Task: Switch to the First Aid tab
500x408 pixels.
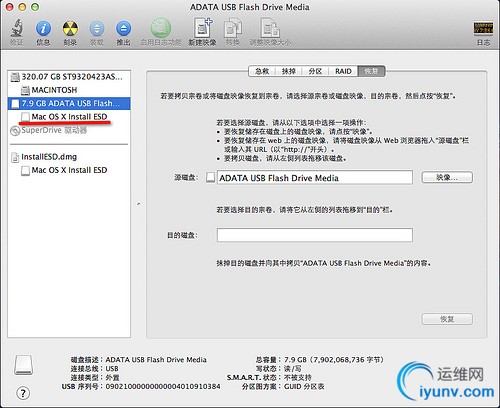Action: click(262, 71)
